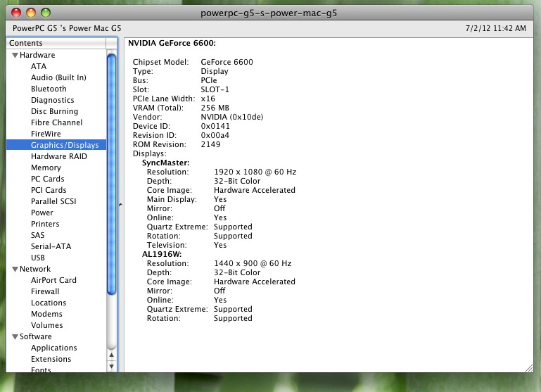The height and width of the screenshot is (392, 541).
Task: Open the Diagnostics hardware entry
Action: pyautogui.click(x=53, y=100)
